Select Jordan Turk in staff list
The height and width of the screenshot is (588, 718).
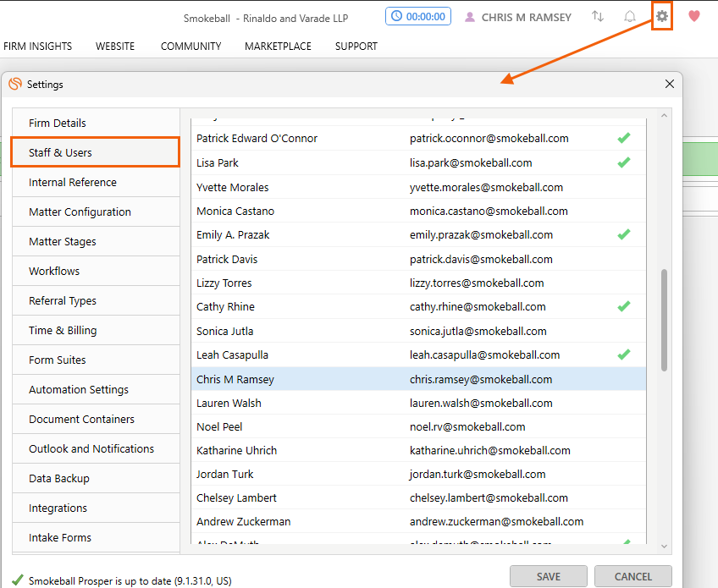click(418, 474)
